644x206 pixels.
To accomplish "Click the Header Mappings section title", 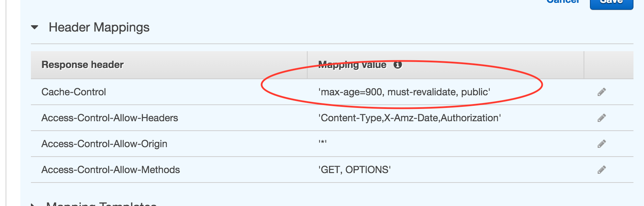I will pyautogui.click(x=100, y=27).
